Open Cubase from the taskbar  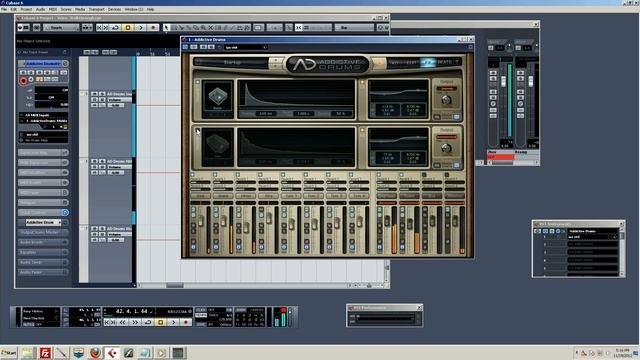click(x=112, y=353)
